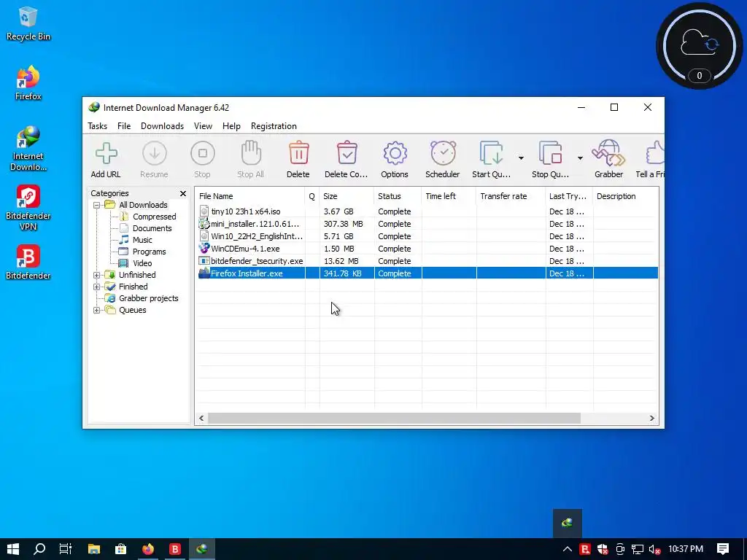Screen dimensions: 747x560
Task: Open the Start Queue dropdown arrow
Action: coord(521,157)
